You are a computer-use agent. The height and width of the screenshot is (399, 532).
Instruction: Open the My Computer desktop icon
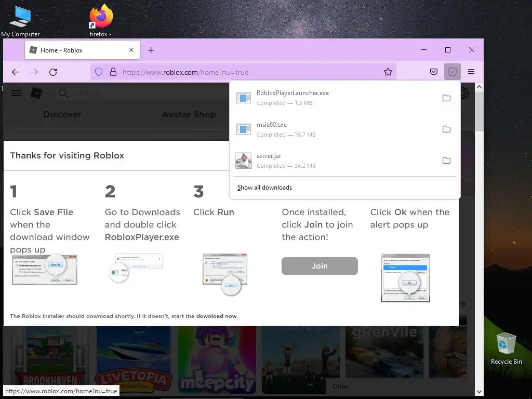pyautogui.click(x=20, y=20)
